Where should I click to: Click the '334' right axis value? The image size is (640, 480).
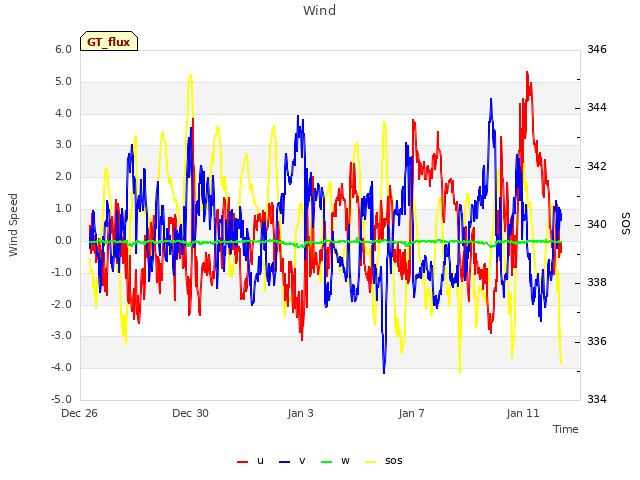(597, 399)
